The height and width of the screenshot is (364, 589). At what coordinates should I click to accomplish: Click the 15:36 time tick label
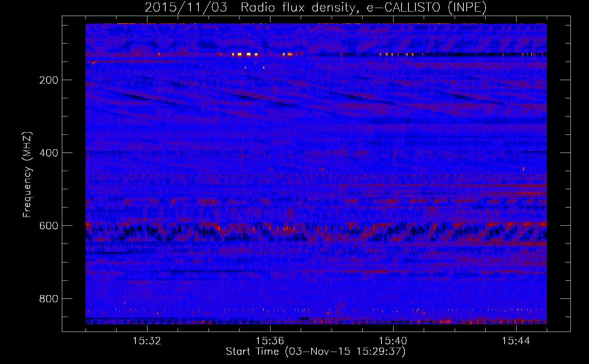(x=270, y=341)
